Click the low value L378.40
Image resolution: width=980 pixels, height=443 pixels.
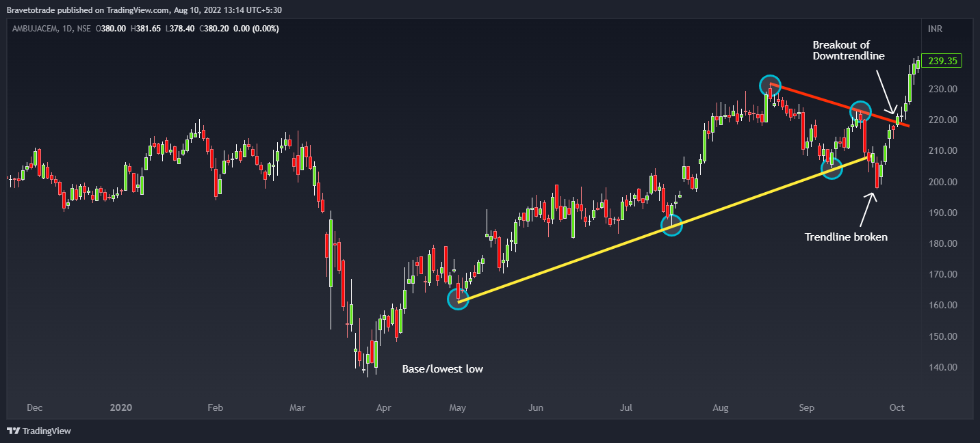click(181, 29)
